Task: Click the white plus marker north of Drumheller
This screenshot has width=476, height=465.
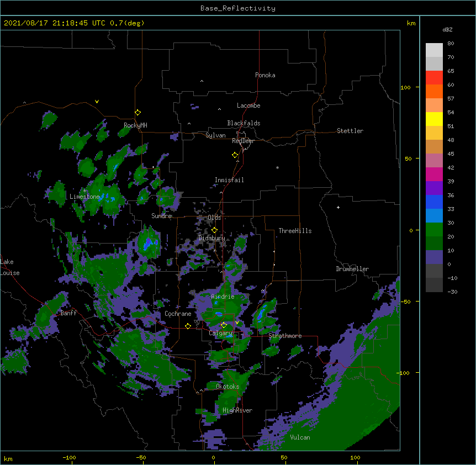Action: [x=338, y=207]
